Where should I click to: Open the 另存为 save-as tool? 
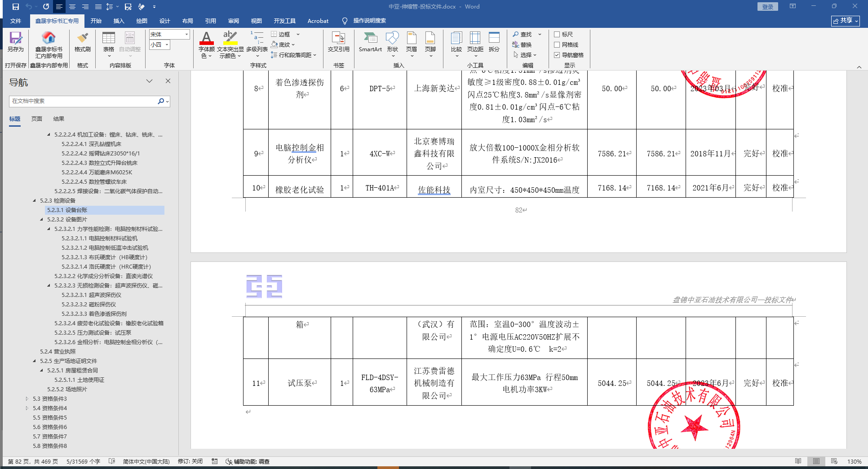click(16, 43)
